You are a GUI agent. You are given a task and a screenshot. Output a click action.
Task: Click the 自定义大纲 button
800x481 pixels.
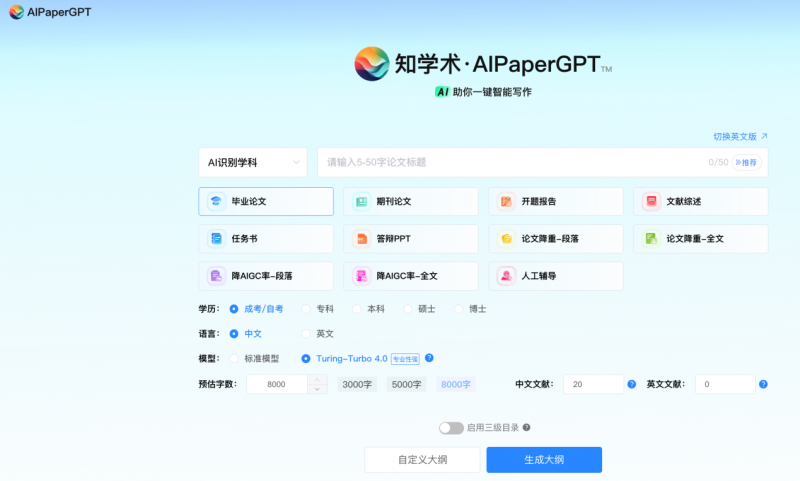pos(422,460)
